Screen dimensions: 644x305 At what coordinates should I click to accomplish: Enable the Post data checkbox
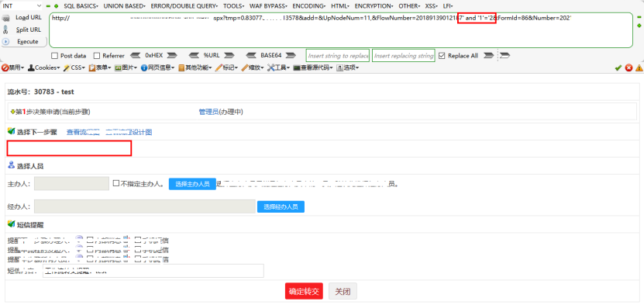[54, 56]
